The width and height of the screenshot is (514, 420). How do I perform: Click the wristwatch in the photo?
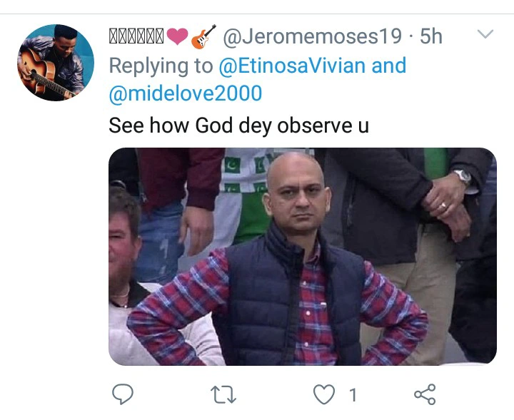(462, 176)
